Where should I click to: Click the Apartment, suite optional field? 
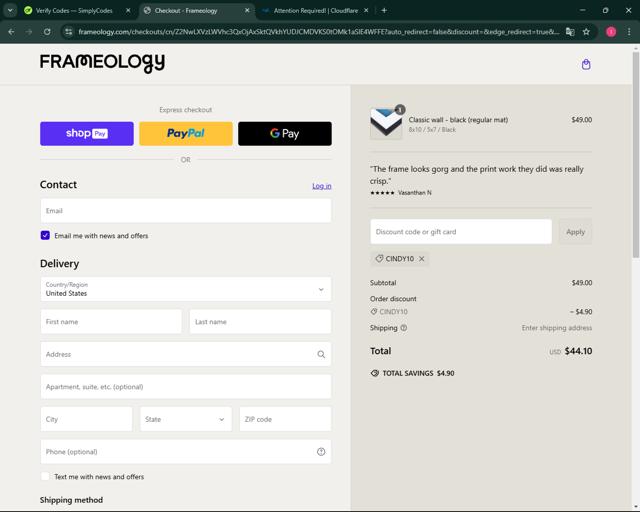(186, 387)
